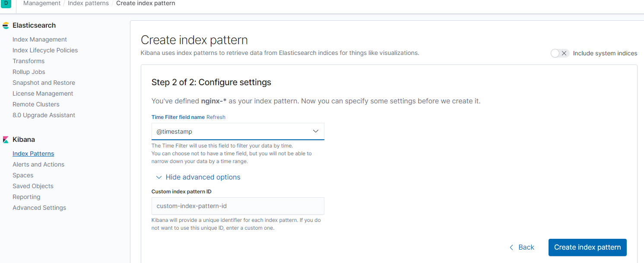This screenshot has width=644, height=263.
Task: Click the Kibana logo icon
Action: coord(6,140)
